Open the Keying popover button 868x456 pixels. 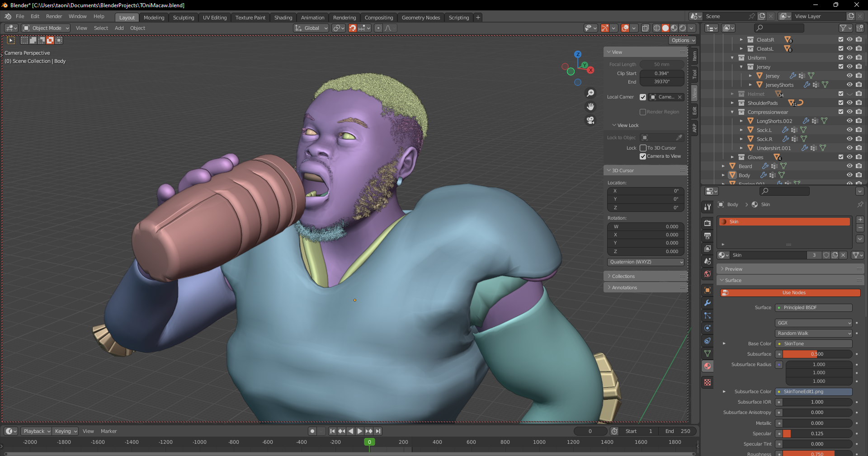(65, 431)
